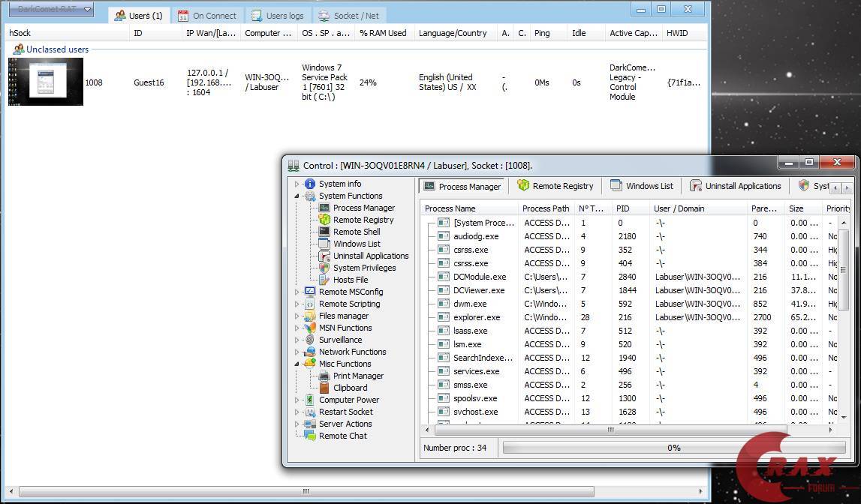The image size is (861, 504).
Task: Expand the Files manager tree node
Action: (297, 316)
